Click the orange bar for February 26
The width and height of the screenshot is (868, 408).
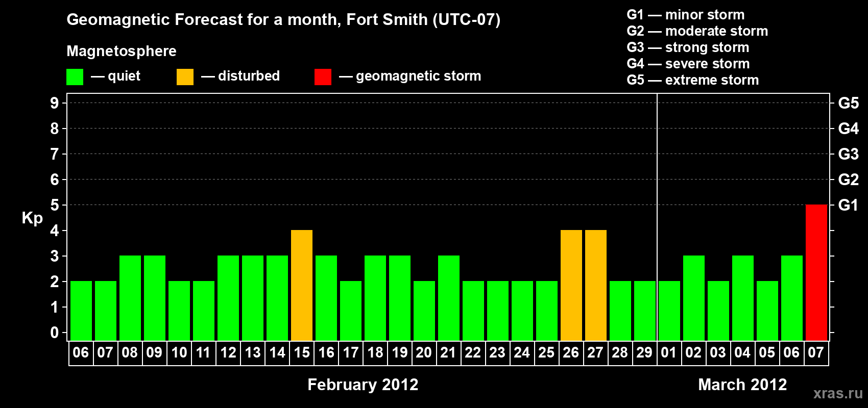click(571, 285)
